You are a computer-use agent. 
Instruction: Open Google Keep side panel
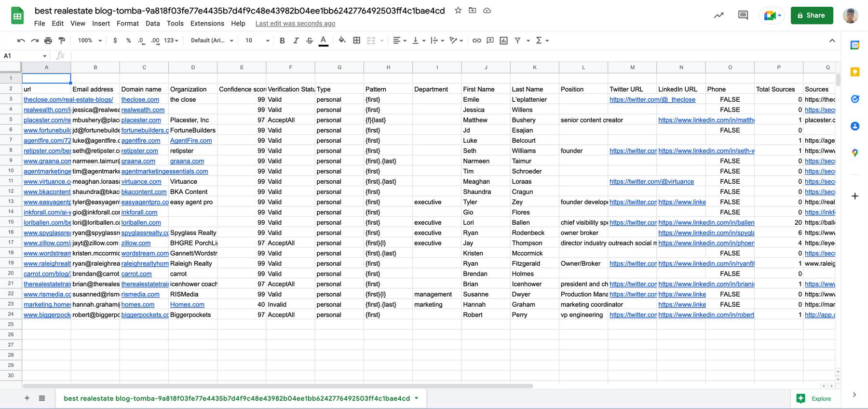854,72
